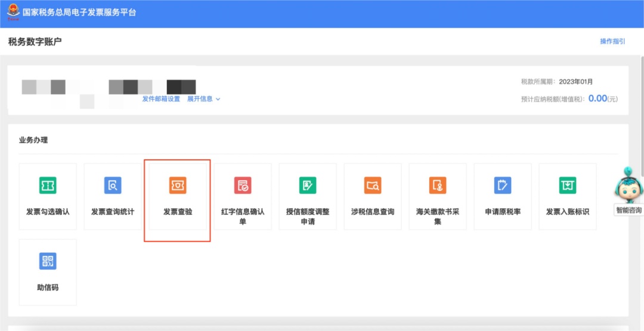Open 涉税信息查询 orange folder icon
The height and width of the screenshot is (331, 644).
tap(373, 185)
